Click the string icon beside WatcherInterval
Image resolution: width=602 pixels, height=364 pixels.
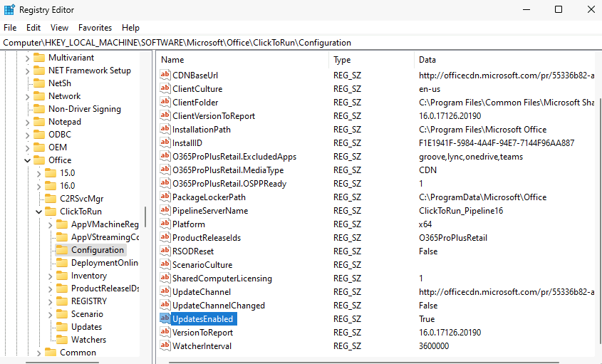(165, 345)
